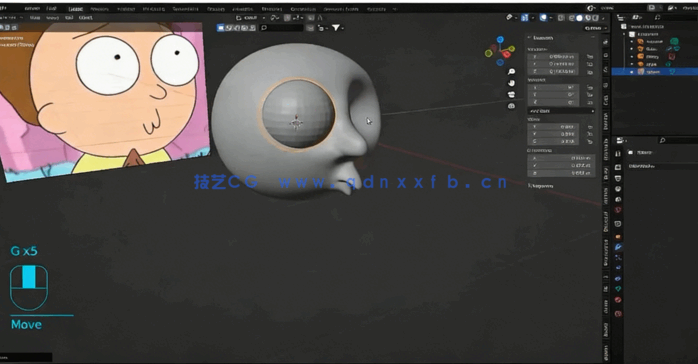
Task: Open the viewport shading options dropdown arrow
Action: (x=603, y=18)
